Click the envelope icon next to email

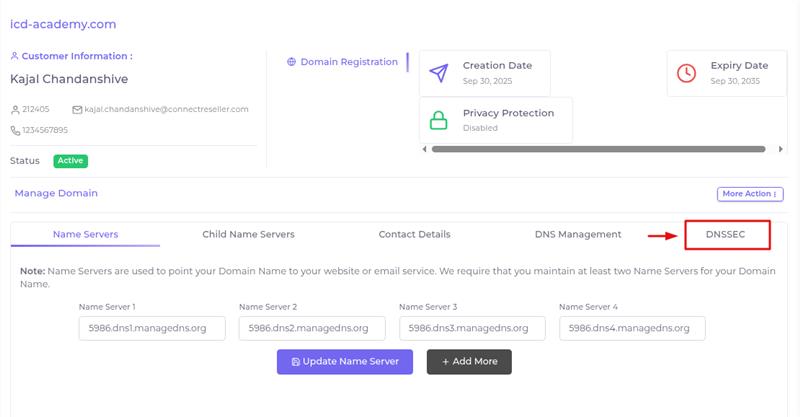coord(77,109)
